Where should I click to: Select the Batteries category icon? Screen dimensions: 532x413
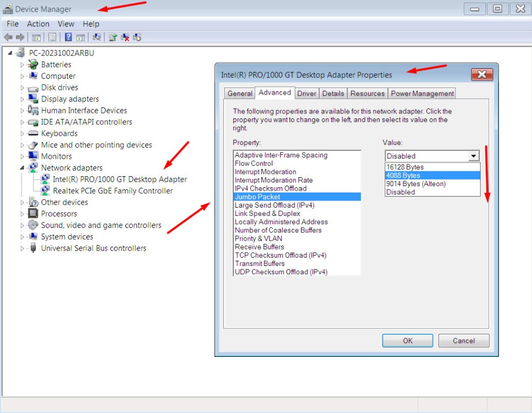[x=33, y=64]
